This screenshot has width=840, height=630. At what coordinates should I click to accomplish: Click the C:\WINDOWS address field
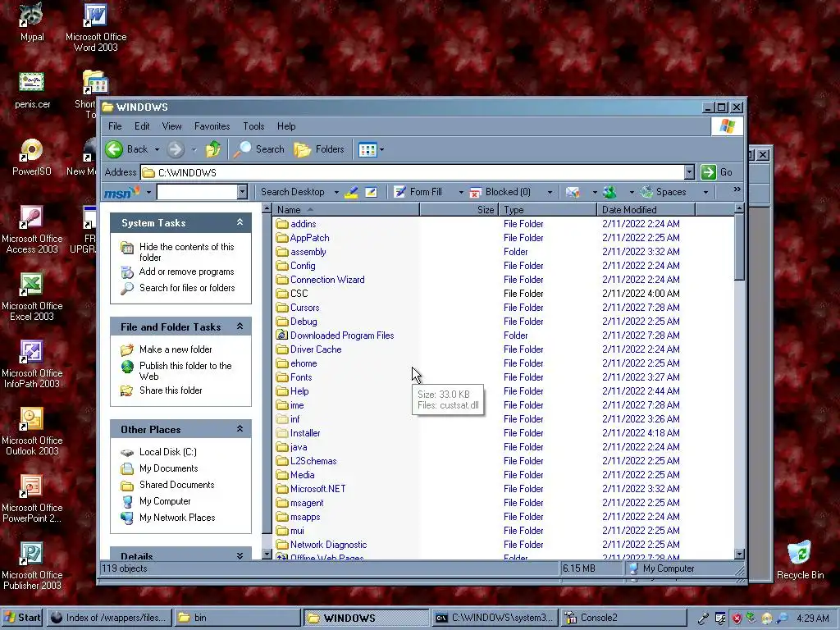[x=413, y=172]
